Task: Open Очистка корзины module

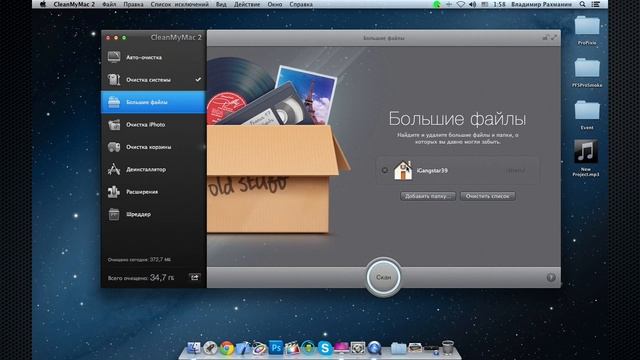Action: coord(153,147)
